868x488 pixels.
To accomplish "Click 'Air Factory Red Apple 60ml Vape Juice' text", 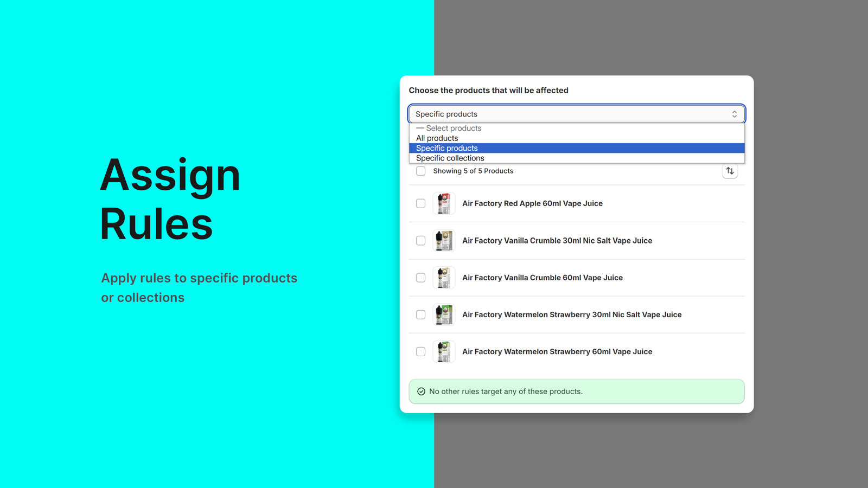I will [x=532, y=203].
